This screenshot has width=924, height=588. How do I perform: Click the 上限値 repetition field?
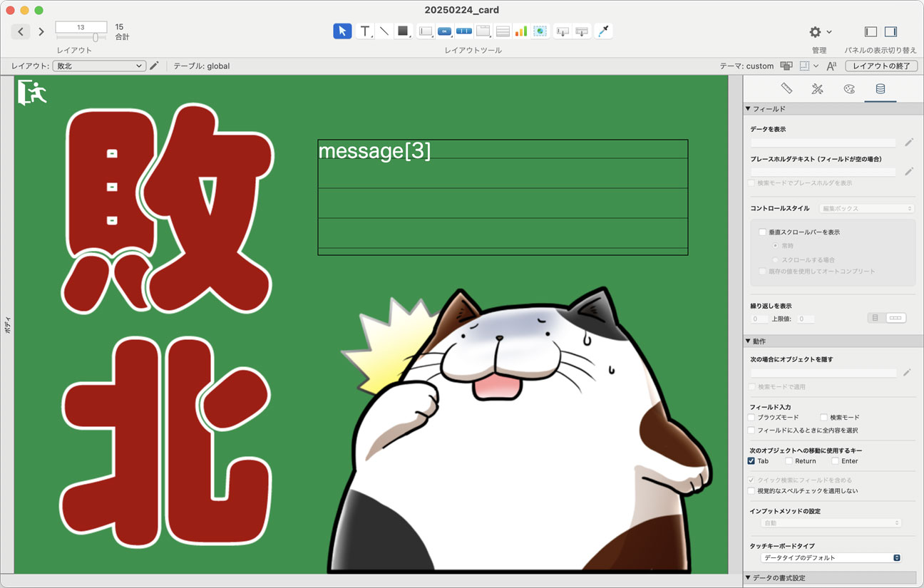tap(805, 319)
